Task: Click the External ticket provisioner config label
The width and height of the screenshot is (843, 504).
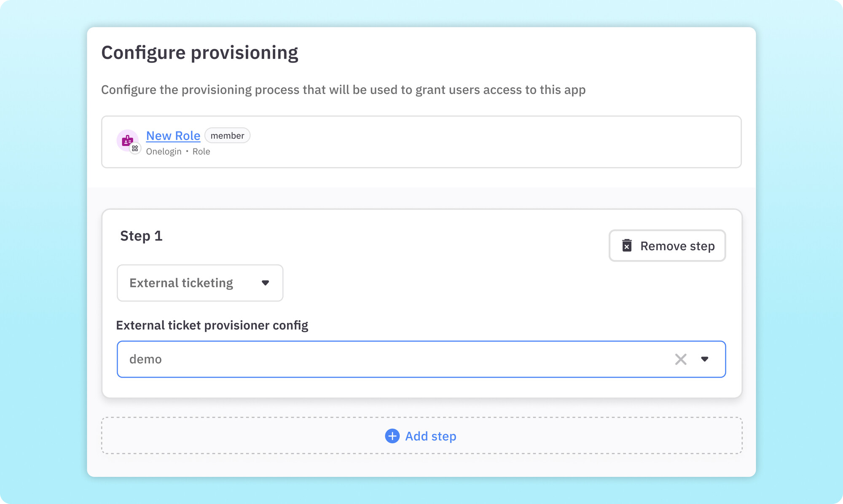Action: (212, 325)
